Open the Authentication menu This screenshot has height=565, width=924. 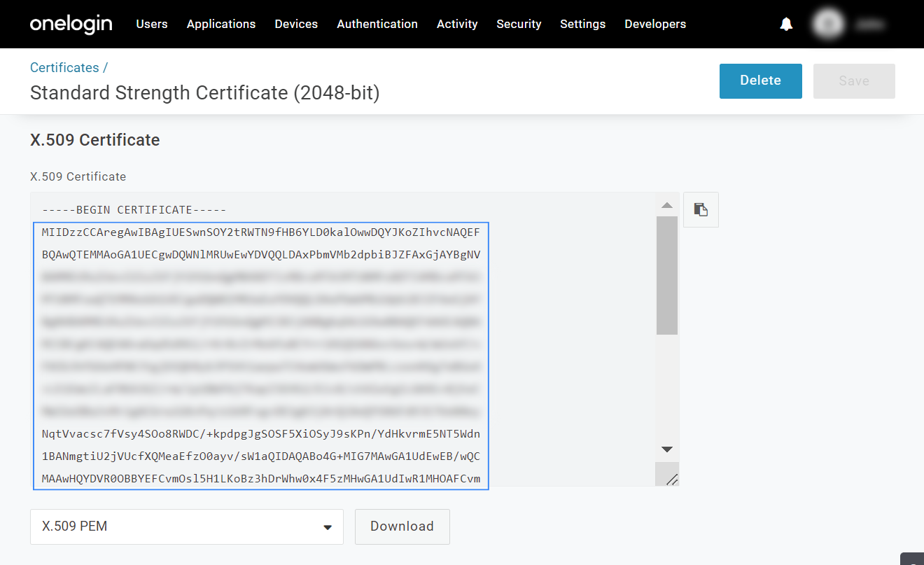pyautogui.click(x=377, y=25)
